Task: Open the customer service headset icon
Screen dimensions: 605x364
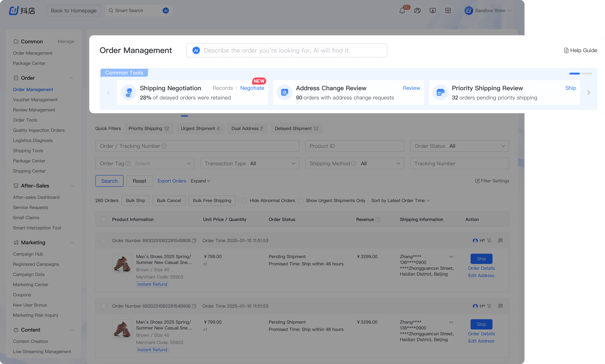Action: 417,11
